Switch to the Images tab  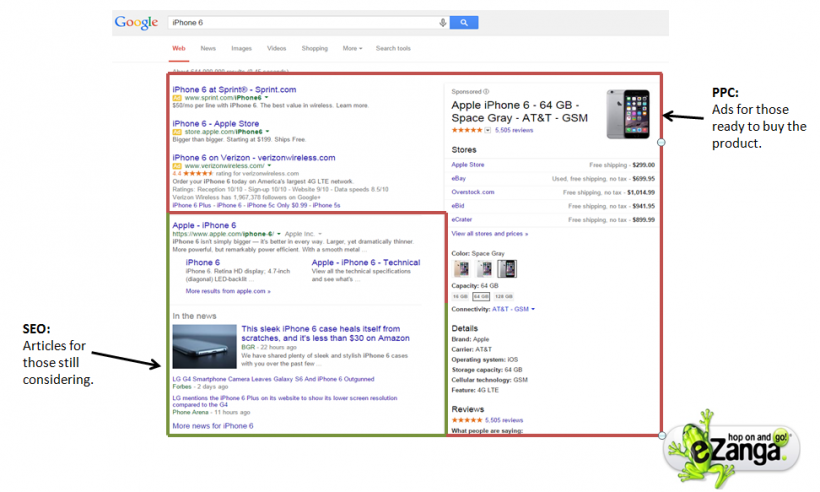point(242,48)
